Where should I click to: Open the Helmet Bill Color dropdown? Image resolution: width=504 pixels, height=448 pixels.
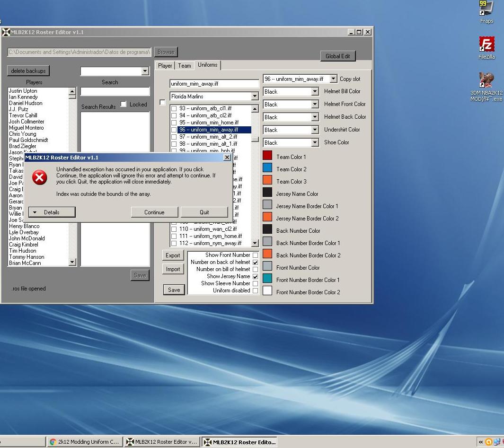coord(315,92)
